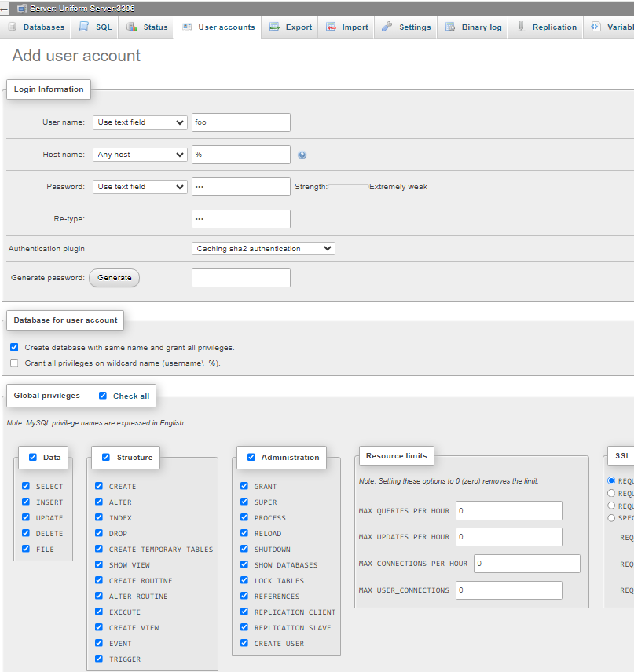Uncheck the GRANT privilege
Image resolution: width=634 pixels, height=672 pixels.
(244, 486)
